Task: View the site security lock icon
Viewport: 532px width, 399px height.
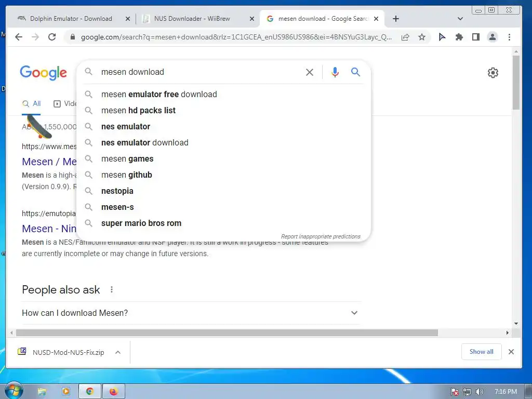Action: click(72, 37)
